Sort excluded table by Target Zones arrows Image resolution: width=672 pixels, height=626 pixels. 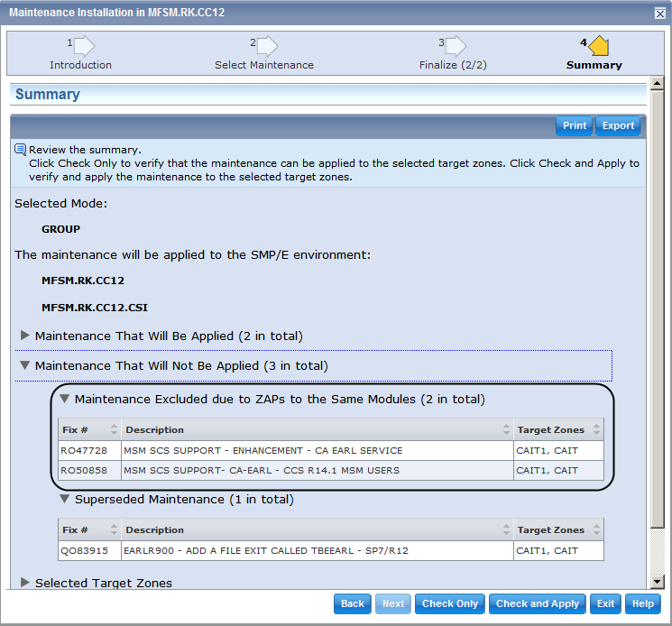(x=596, y=429)
